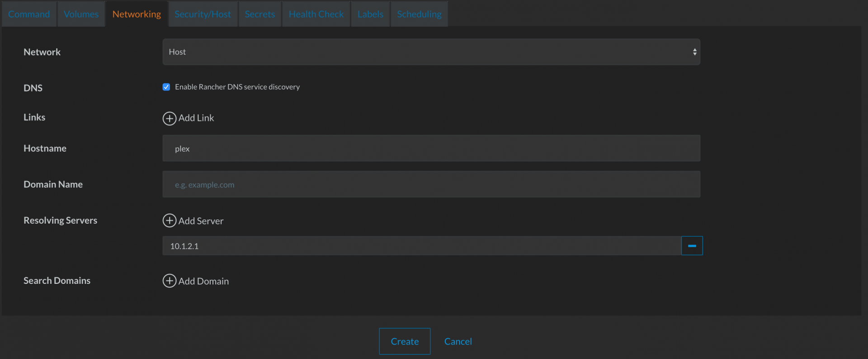868x359 pixels.
Task: Switch to the Volumes tab
Action: 81,14
